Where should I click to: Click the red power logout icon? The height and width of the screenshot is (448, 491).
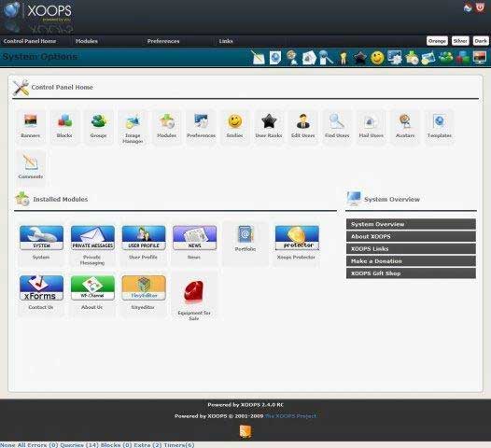(480, 7)
